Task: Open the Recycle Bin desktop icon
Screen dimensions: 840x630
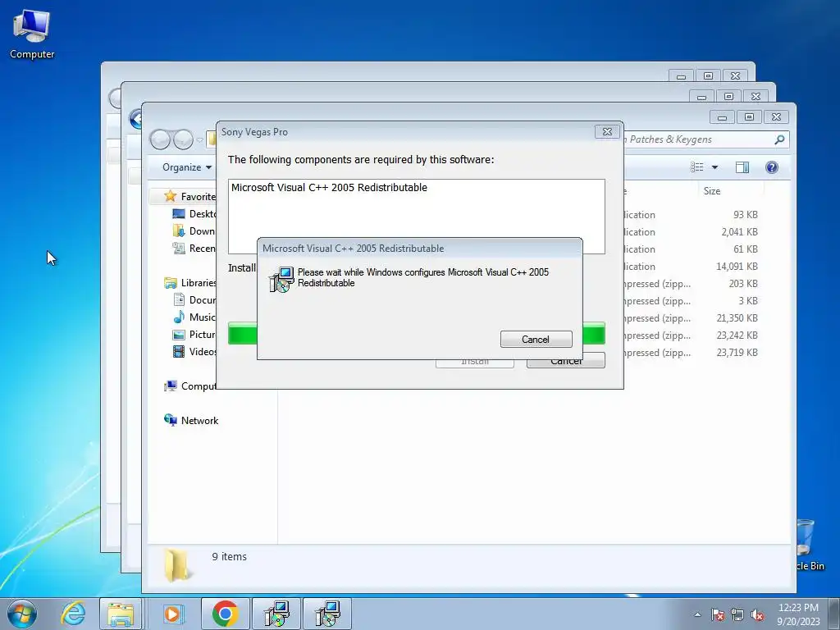Action: point(808,544)
